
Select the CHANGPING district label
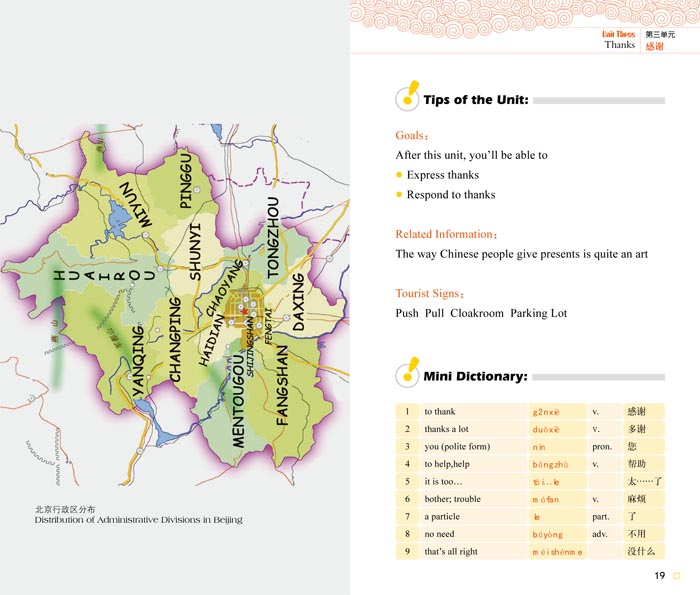click(x=175, y=340)
